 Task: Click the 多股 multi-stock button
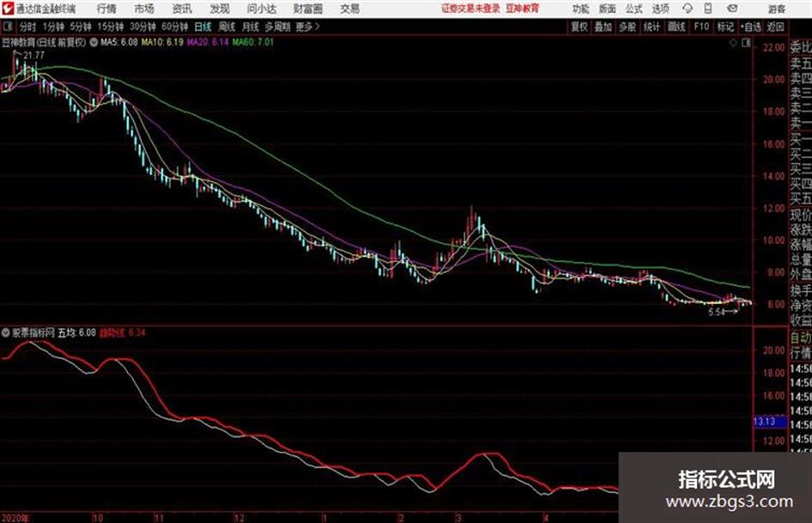(x=627, y=27)
